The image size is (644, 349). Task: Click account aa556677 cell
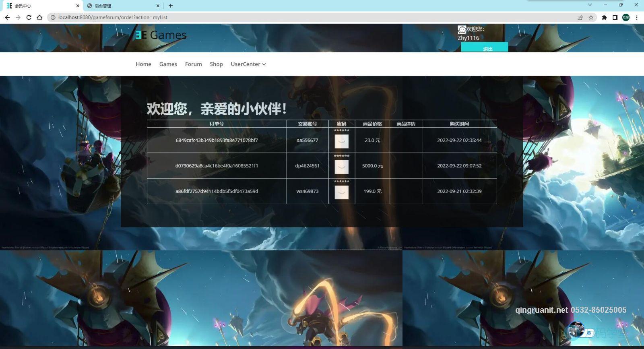pos(308,140)
